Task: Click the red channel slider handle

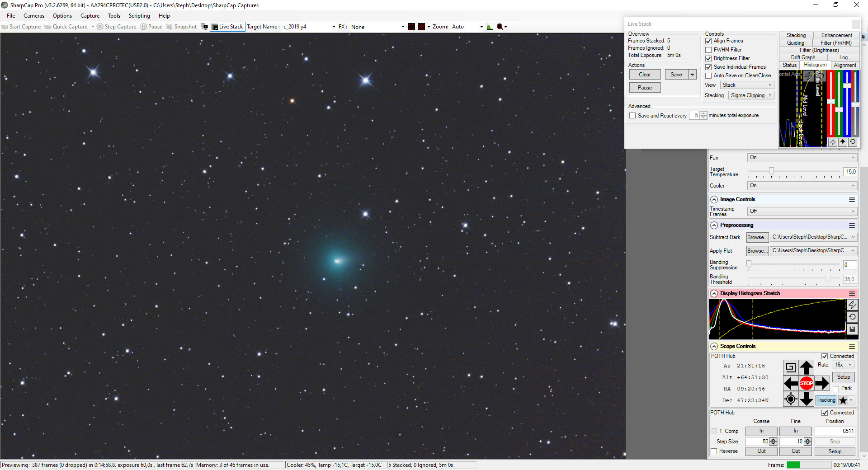Action: [831, 102]
